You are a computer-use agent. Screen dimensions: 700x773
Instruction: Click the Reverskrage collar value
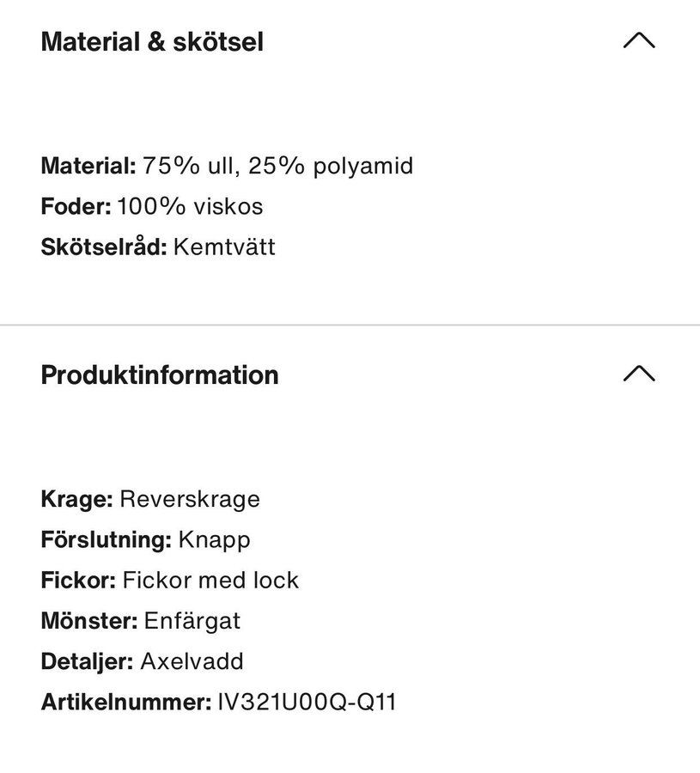190,499
